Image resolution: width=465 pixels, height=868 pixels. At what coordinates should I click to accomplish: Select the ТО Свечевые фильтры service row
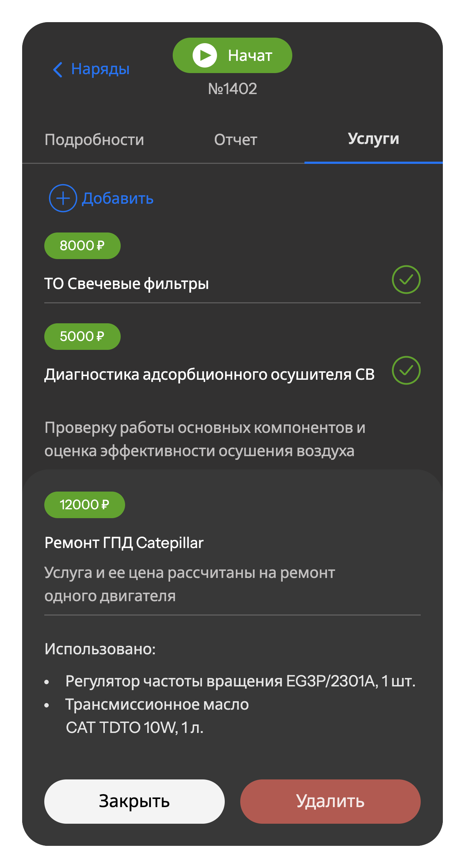point(127,284)
